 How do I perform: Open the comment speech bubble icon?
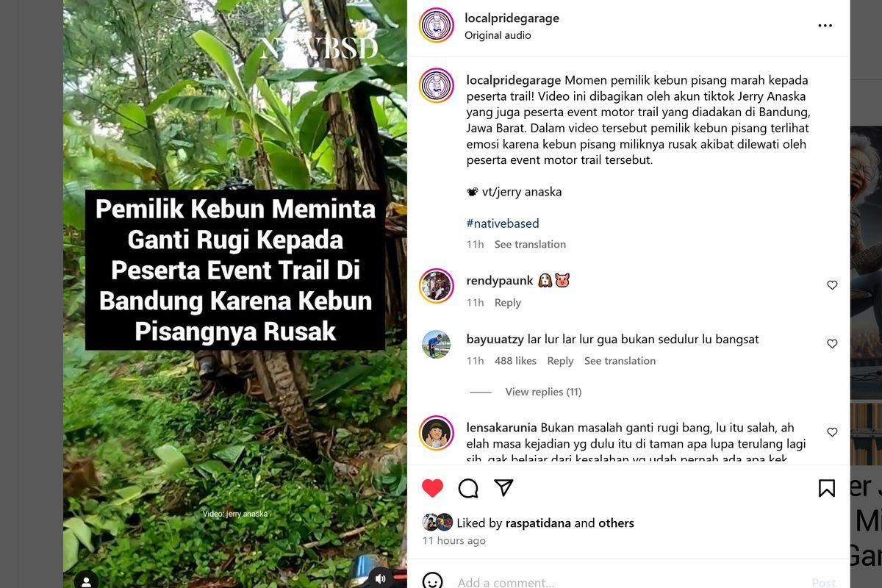(468, 488)
